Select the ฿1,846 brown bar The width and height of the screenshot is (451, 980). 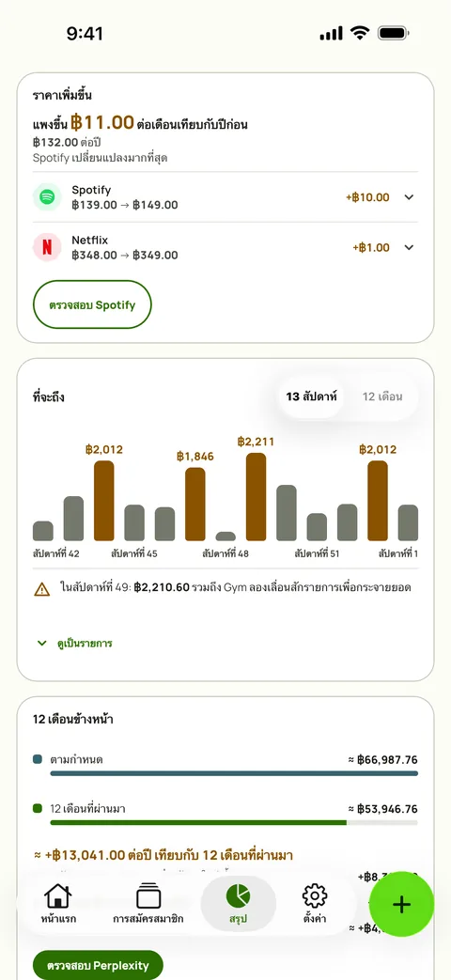tap(194, 505)
